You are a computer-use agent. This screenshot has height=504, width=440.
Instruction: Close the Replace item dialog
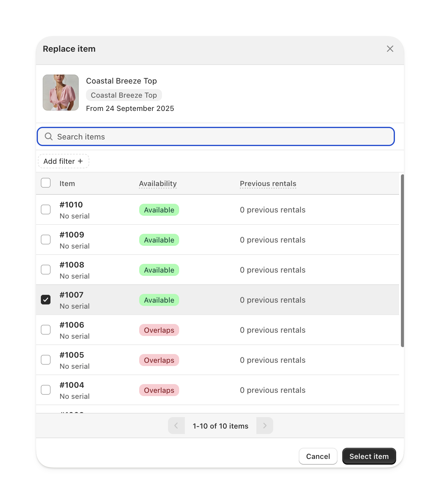pos(390,49)
